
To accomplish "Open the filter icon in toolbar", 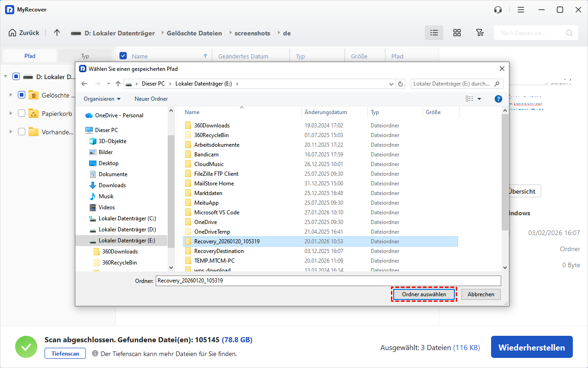I will tap(480, 33).
